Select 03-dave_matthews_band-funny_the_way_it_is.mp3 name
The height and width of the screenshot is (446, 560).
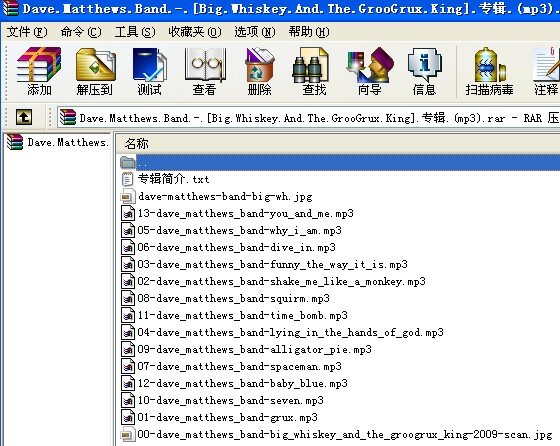[272, 264]
